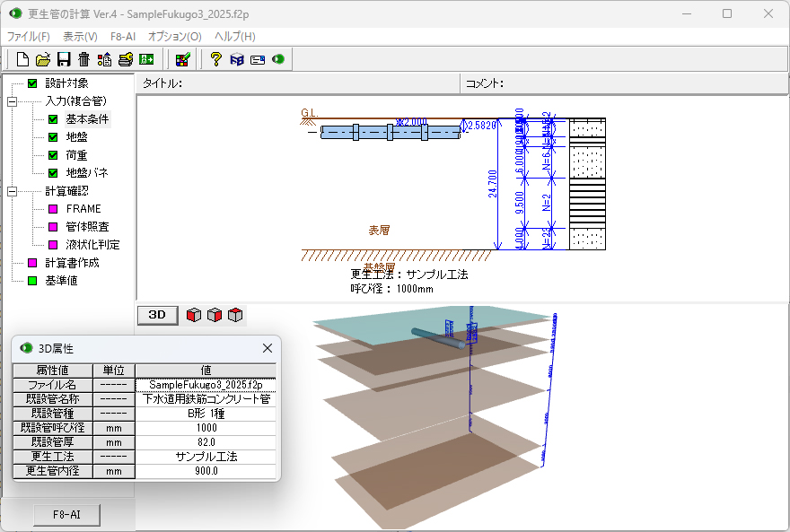790x532 pixels.
Task: Open the オプション(O) menu
Action: pyautogui.click(x=174, y=37)
